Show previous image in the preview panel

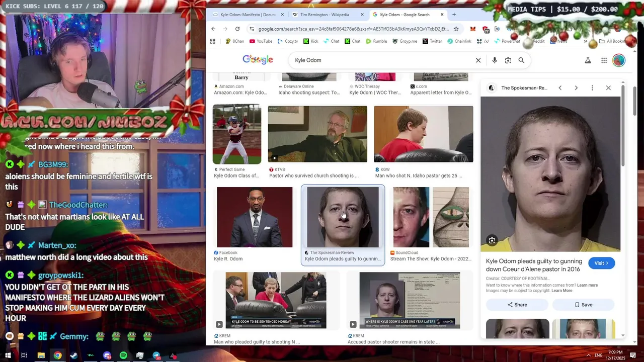click(560, 87)
